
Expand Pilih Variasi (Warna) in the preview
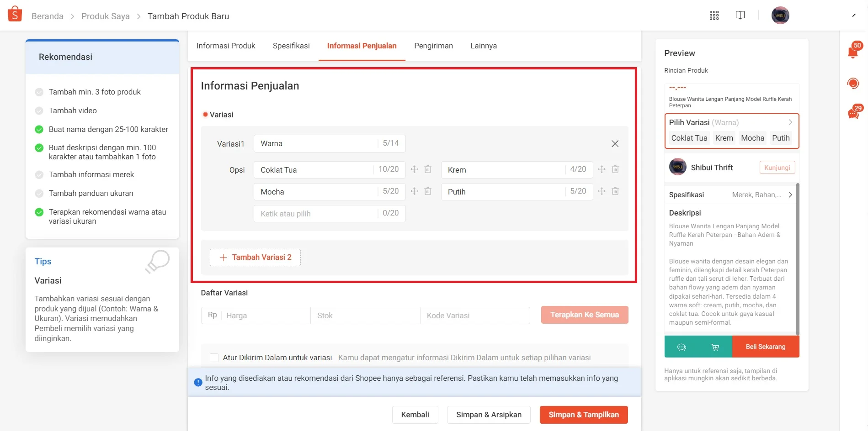point(790,122)
